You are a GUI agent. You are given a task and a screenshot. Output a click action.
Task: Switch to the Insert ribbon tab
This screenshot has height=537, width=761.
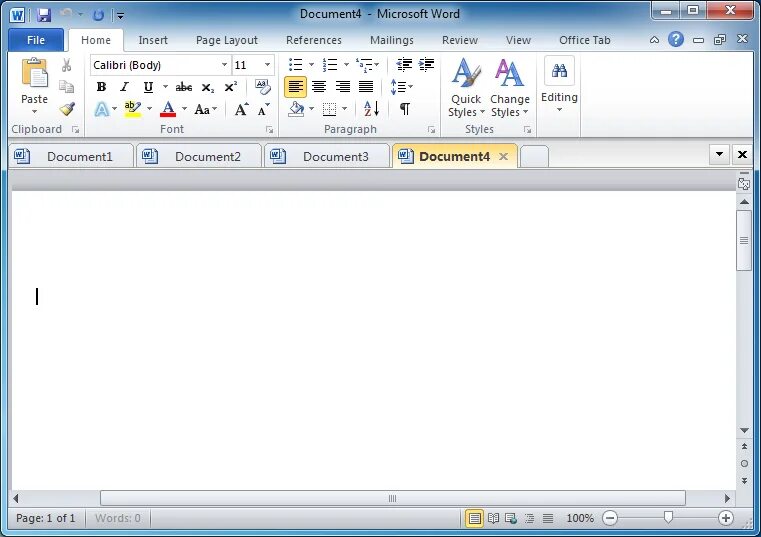click(x=153, y=40)
